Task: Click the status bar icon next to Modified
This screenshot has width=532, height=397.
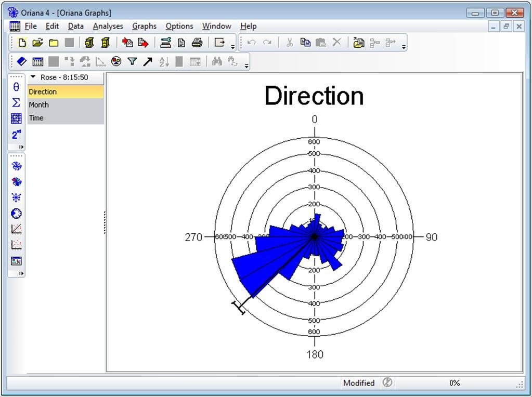Action: pos(387,383)
